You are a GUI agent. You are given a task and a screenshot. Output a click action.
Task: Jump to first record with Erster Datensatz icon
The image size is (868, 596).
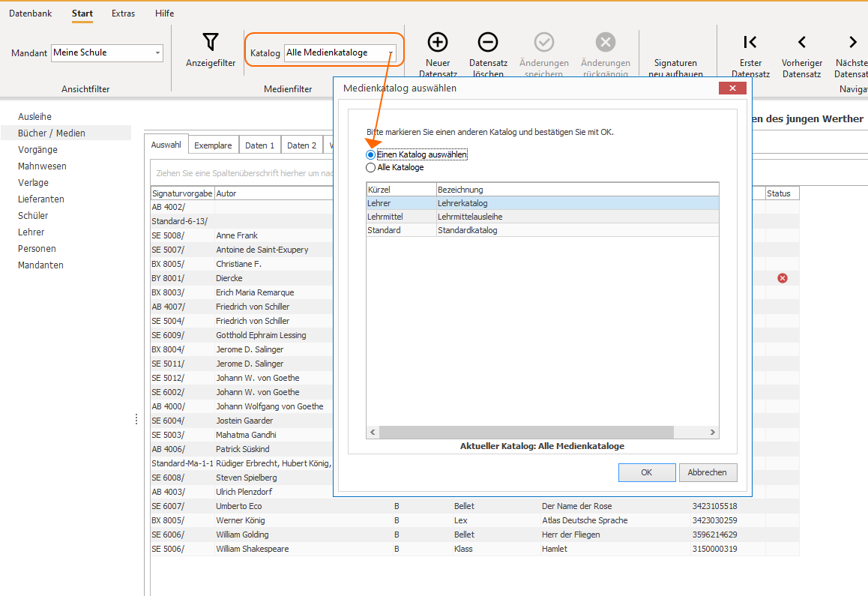(x=750, y=42)
